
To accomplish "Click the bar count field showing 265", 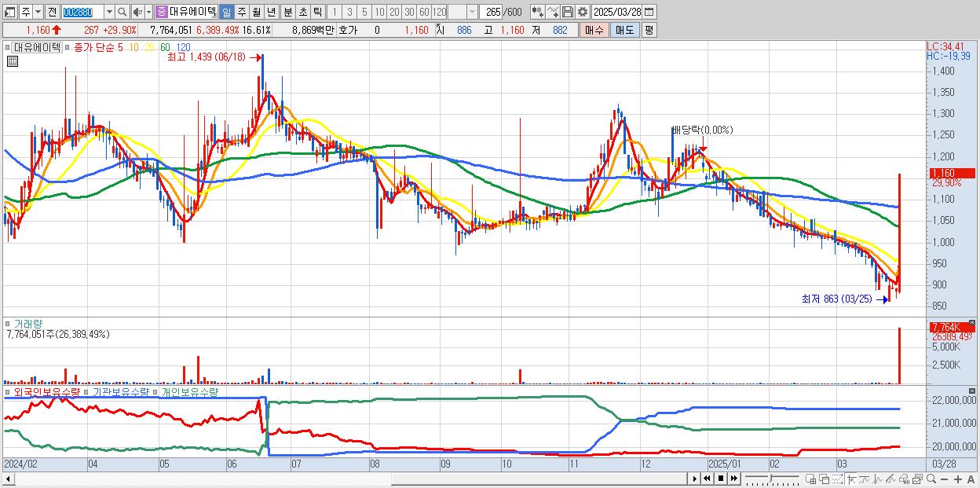I will point(492,12).
